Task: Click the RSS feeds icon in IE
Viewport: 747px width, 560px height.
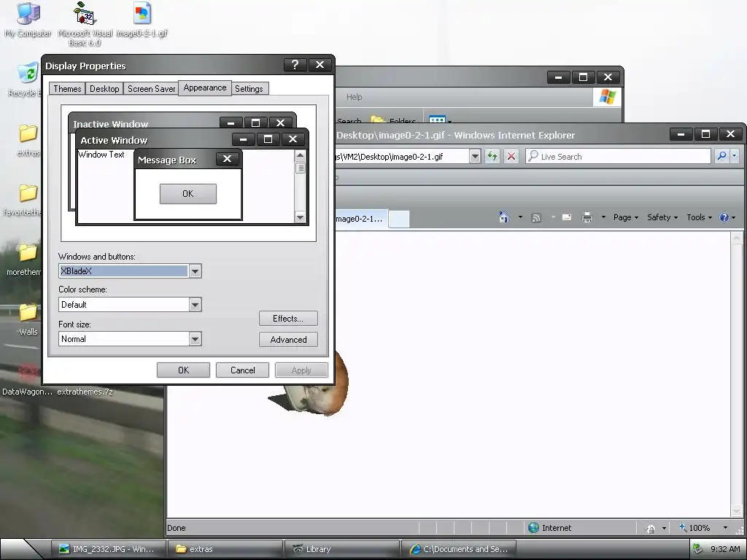Action: tap(536, 217)
